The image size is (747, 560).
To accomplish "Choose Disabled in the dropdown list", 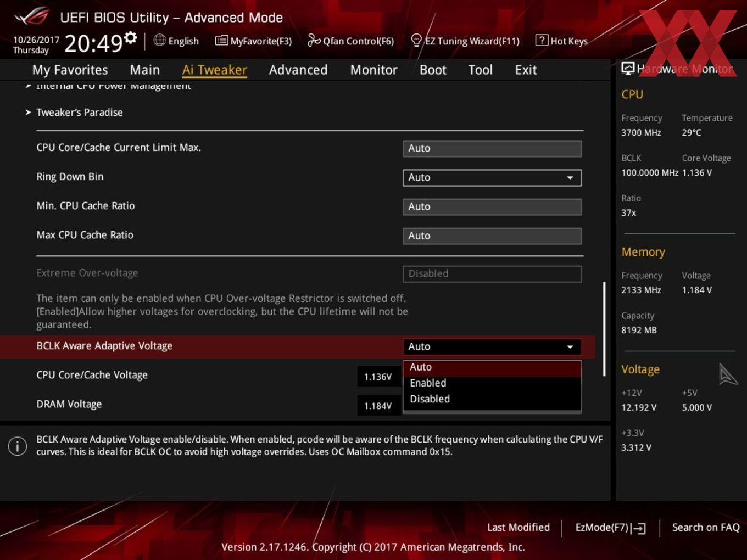I will tap(492, 399).
